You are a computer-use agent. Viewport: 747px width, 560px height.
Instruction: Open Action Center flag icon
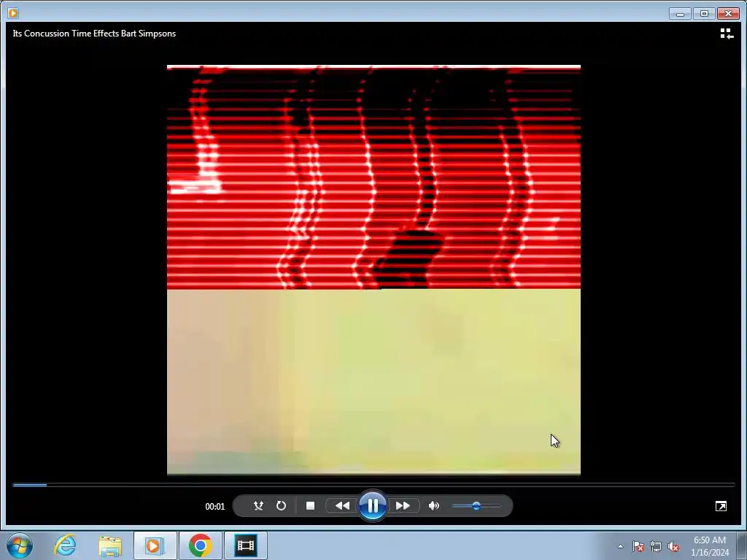pos(638,546)
